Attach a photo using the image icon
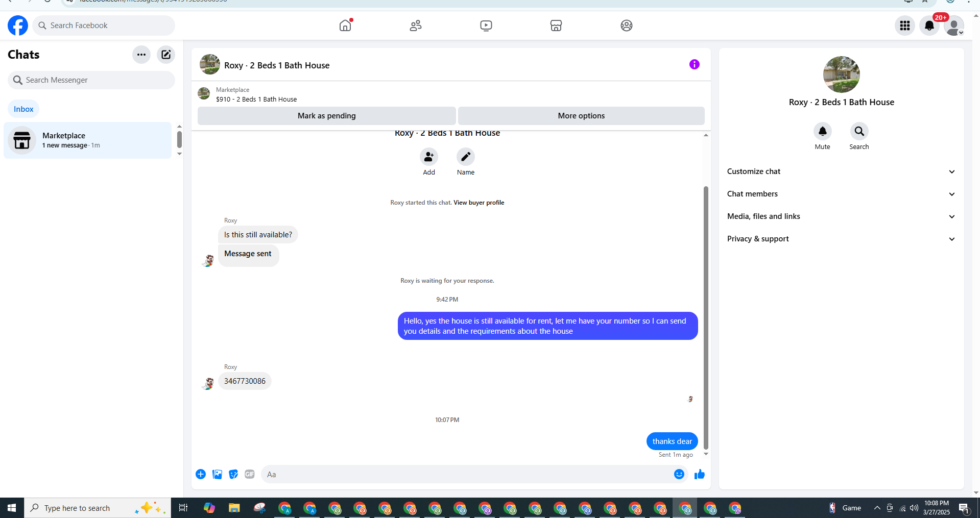The width and height of the screenshot is (980, 518). point(217,475)
